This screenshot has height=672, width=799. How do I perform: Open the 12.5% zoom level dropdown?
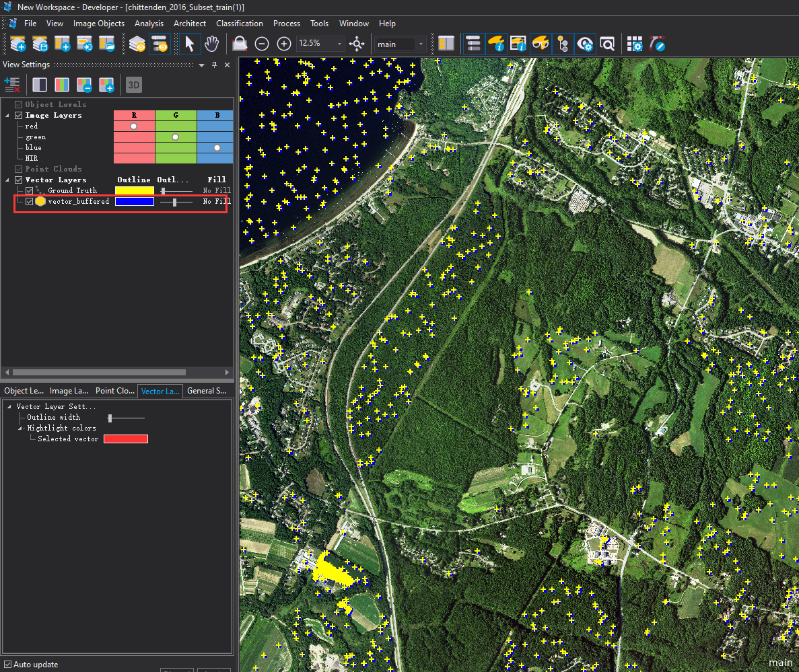(x=340, y=44)
